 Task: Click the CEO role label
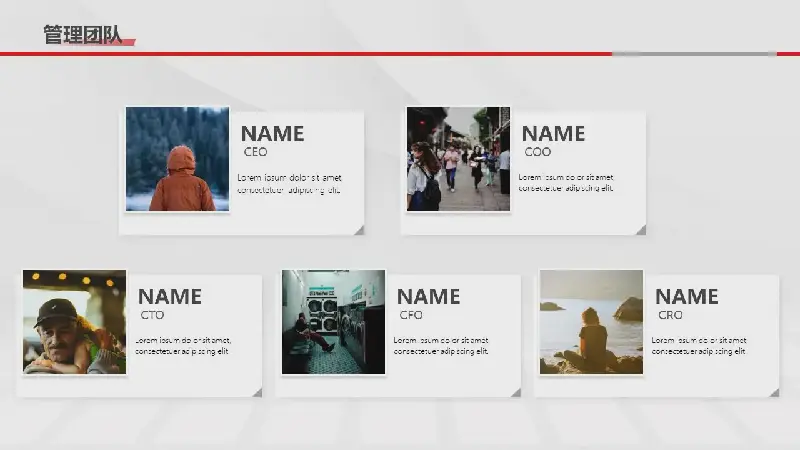pyautogui.click(x=256, y=152)
